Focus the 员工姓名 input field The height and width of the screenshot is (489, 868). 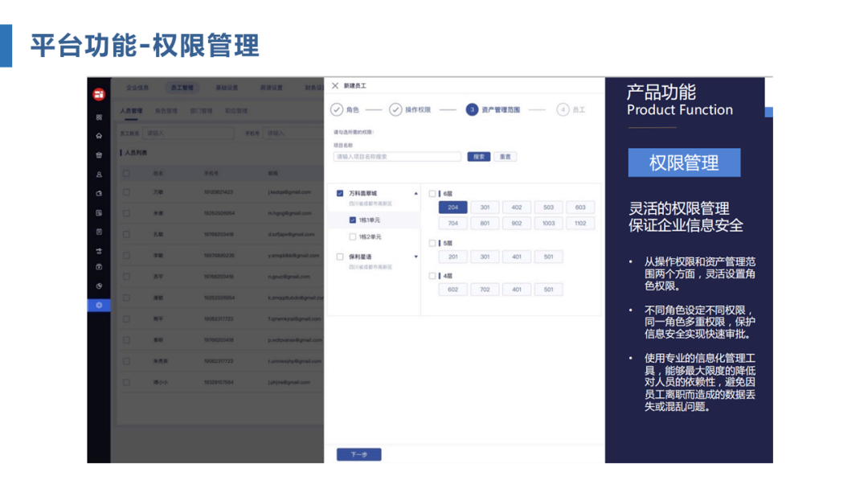click(188, 133)
